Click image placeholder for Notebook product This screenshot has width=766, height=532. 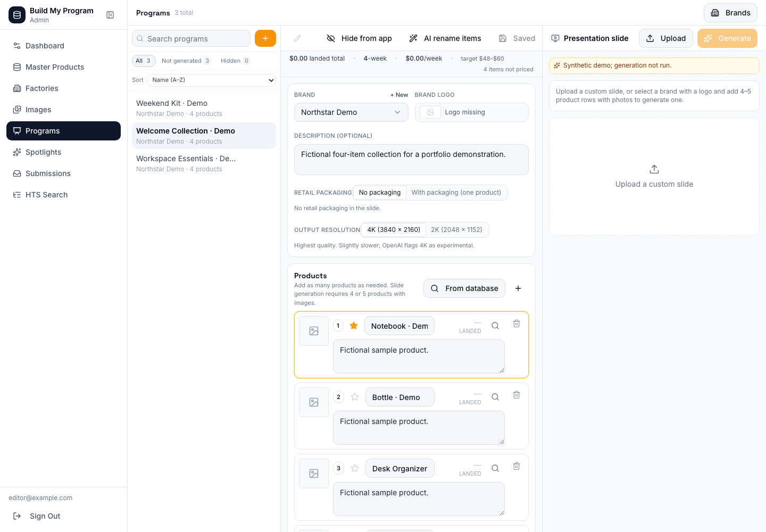coord(314,331)
